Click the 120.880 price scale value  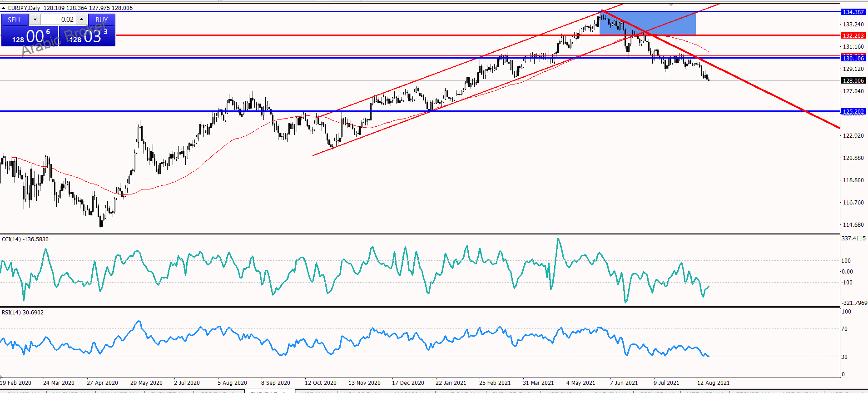pyautogui.click(x=853, y=158)
